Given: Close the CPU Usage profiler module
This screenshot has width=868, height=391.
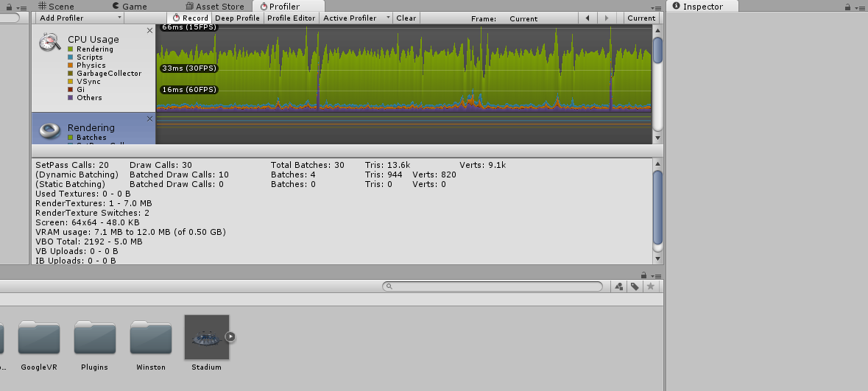Looking at the screenshot, I should pyautogui.click(x=149, y=31).
